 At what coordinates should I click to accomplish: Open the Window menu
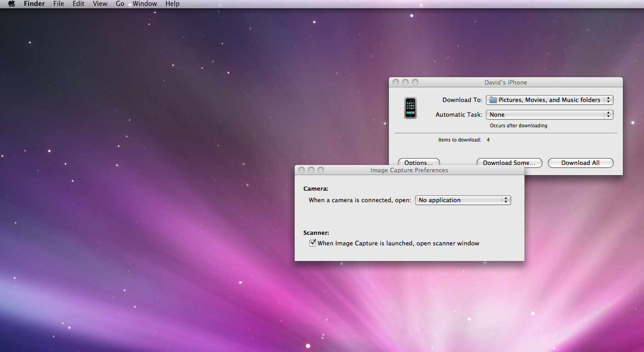[x=145, y=4]
